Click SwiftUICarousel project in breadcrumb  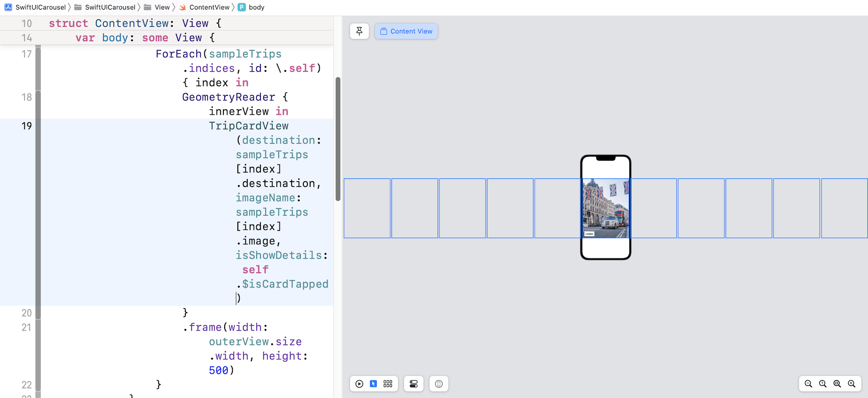[35, 7]
